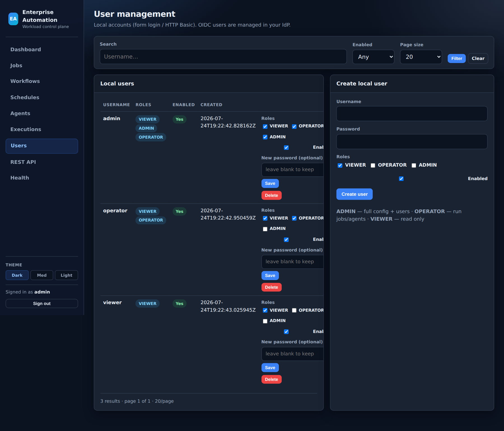Click the Create user button

point(354,194)
